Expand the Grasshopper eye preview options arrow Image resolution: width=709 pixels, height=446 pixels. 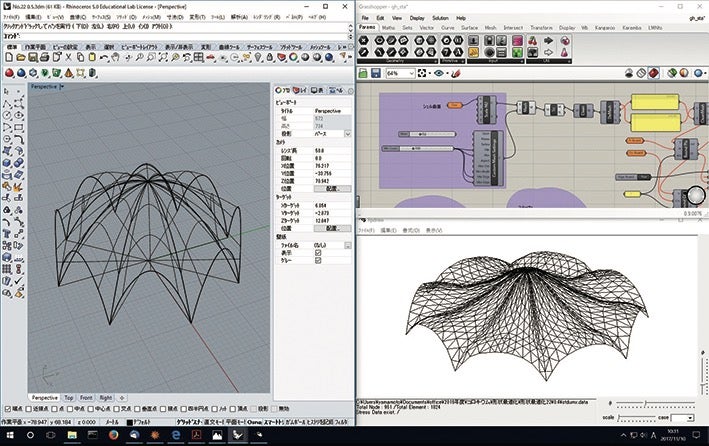[x=447, y=73]
